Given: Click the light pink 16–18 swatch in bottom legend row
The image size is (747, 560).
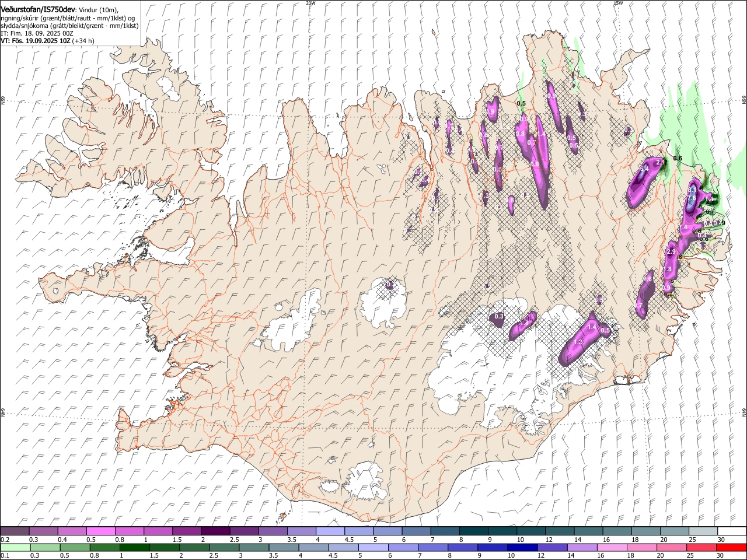Looking at the screenshot, I should (x=612, y=547).
